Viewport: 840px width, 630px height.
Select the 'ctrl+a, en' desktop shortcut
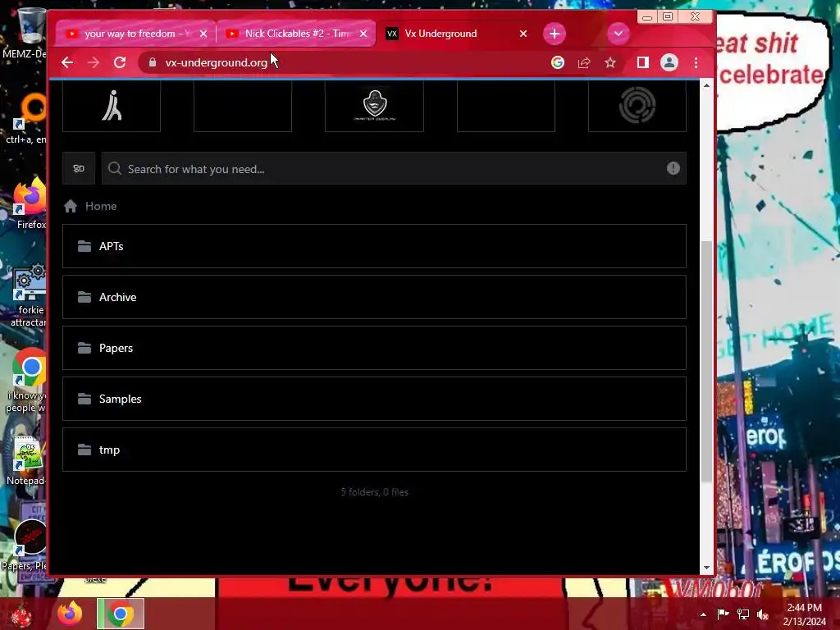coord(27,119)
